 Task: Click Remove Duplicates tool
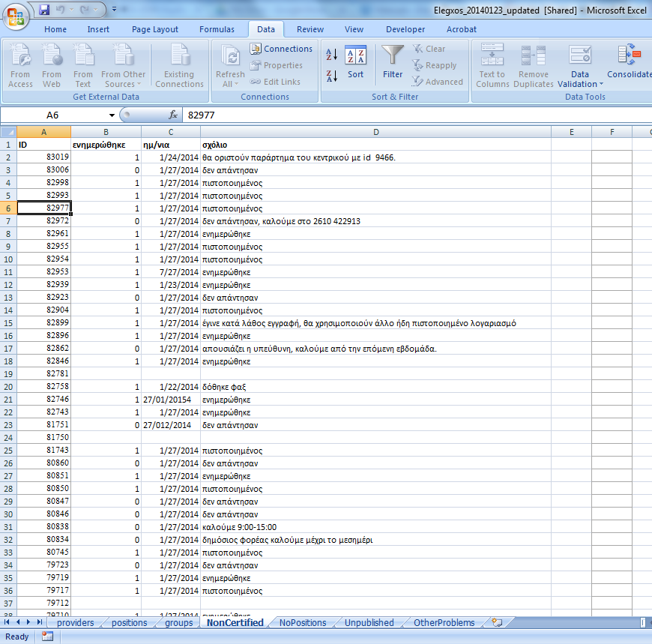(x=533, y=66)
